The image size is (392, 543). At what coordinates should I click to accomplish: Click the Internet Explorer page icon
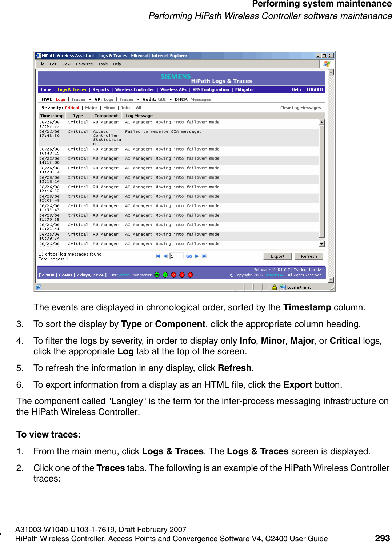point(38,287)
